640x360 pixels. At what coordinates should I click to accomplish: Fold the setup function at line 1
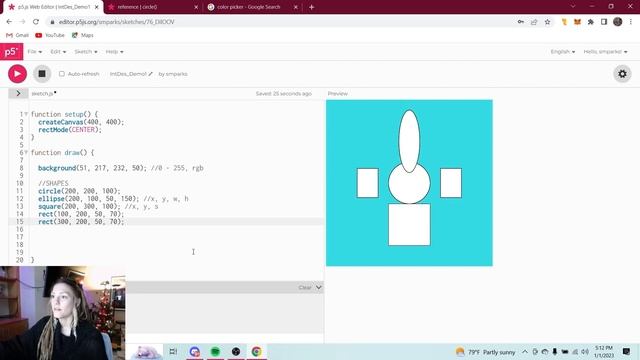point(26,114)
